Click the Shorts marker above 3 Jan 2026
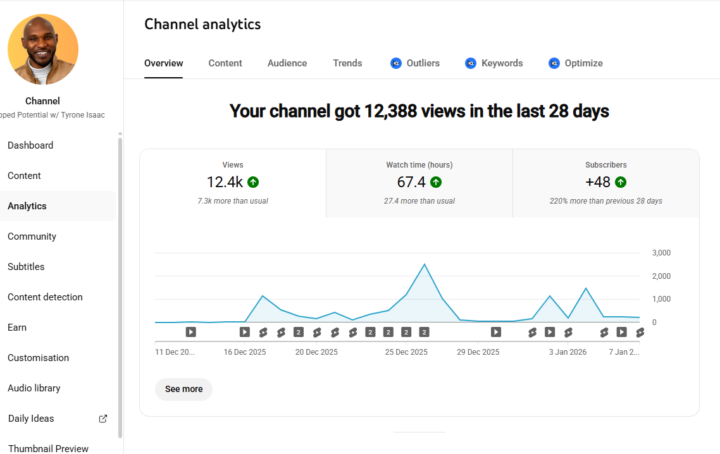Screen dimensions: 720x454 click(x=568, y=332)
